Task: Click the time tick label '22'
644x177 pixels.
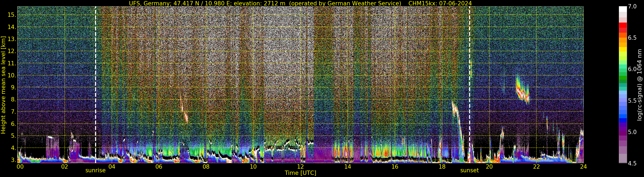Action: tap(536, 166)
